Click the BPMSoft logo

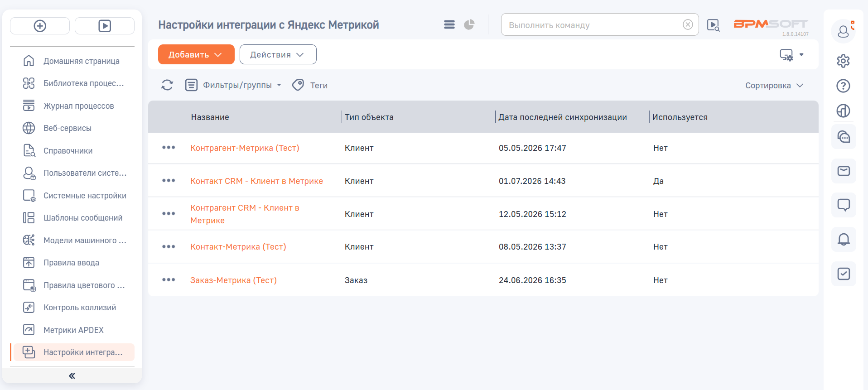click(771, 24)
